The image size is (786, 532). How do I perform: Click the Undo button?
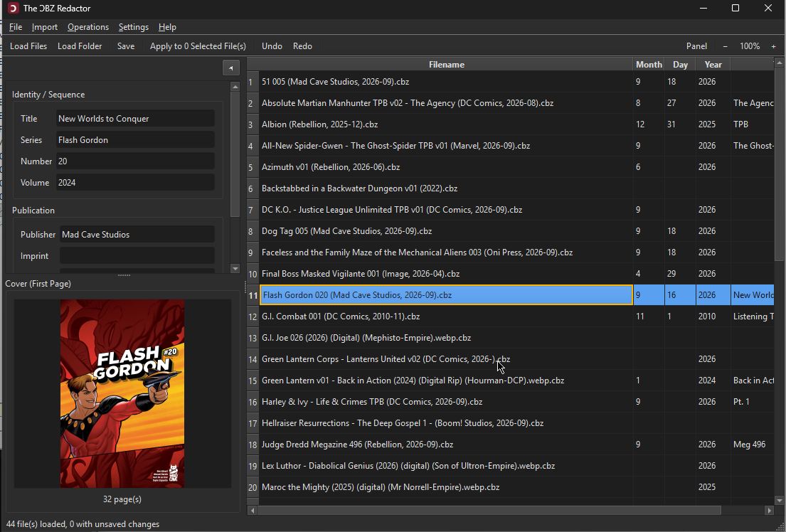coord(272,46)
